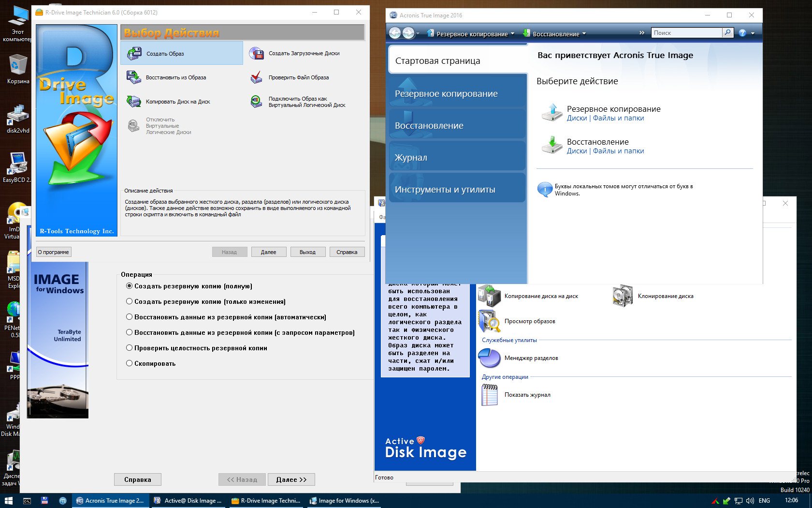This screenshot has width=812, height=508.
Task: Click Файлы и папки link under Восстановление
Action: [618, 151]
